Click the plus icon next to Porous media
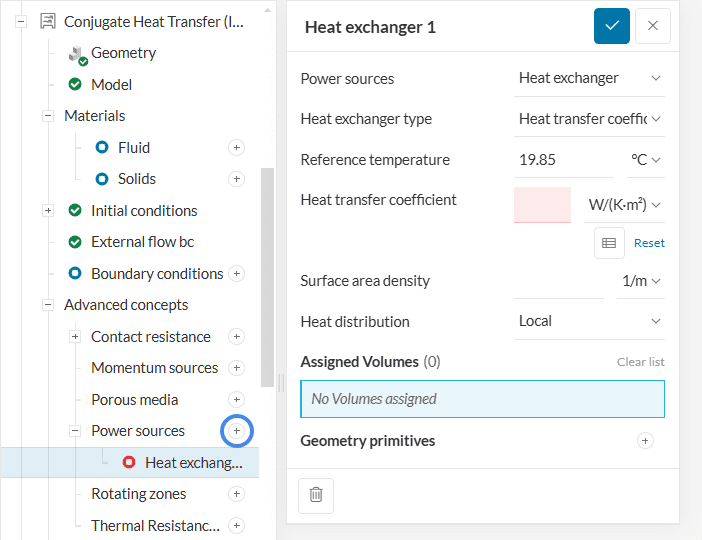Viewport: 702px width, 540px height. pos(237,400)
